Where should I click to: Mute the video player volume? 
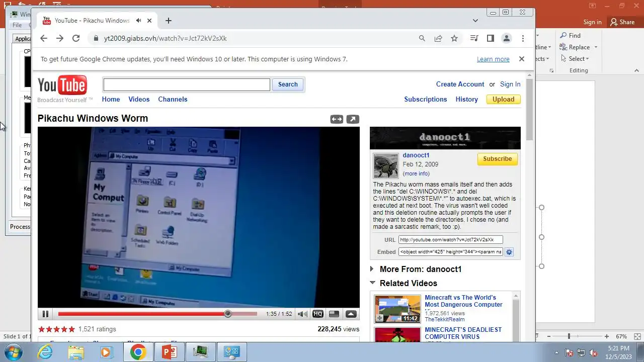(302, 314)
